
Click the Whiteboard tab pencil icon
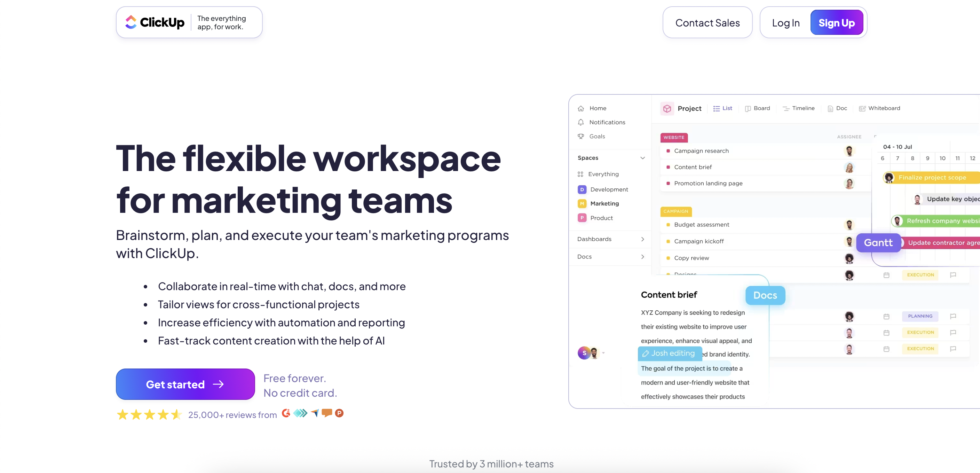(x=862, y=109)
